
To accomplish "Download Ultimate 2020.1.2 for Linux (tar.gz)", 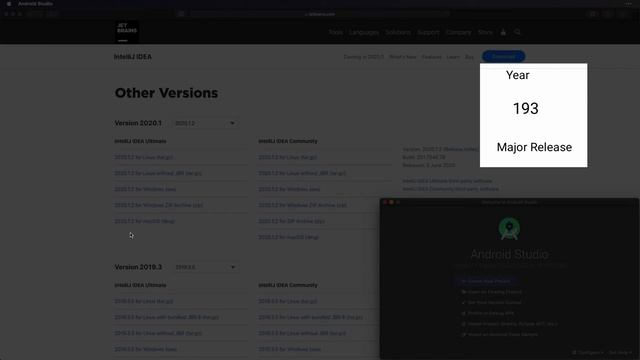I will pyautogui.click(x=144, y=157).
